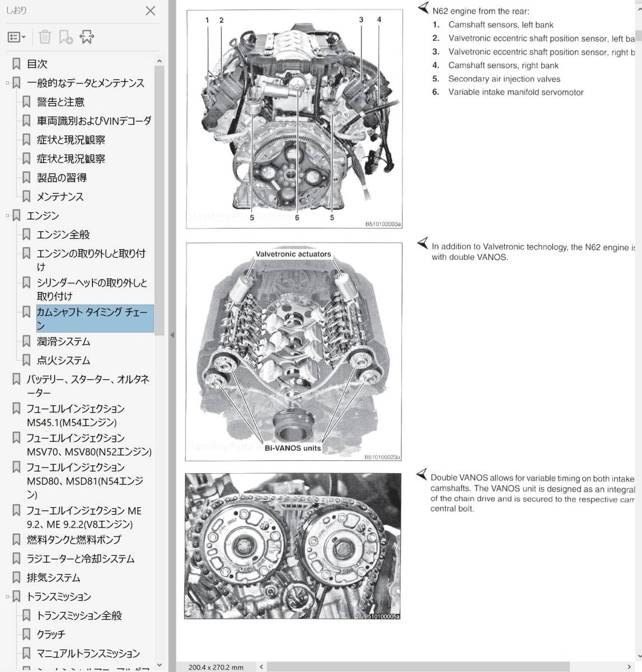This screenshot has height=672, width=642.
Task: Click N62 engine rear view figure
Action: coord(294,119)
